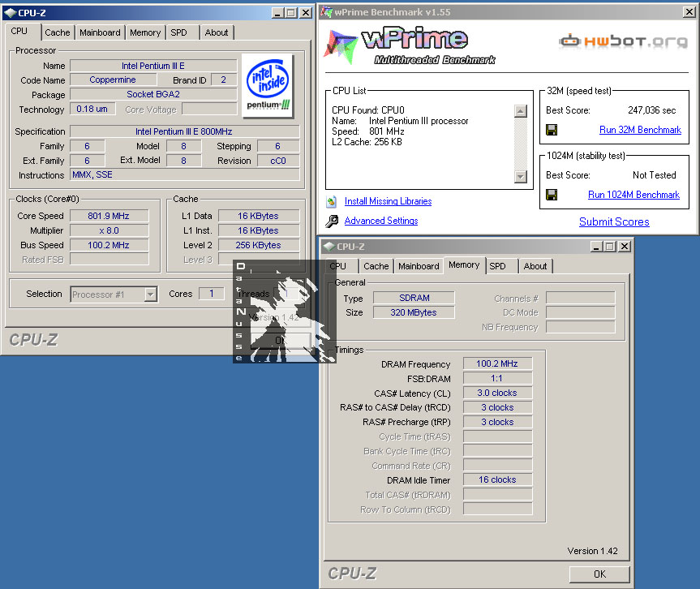700x589 pixels.
Task: Click the wPrime title bar icon
Action: [x=327, y=12]
